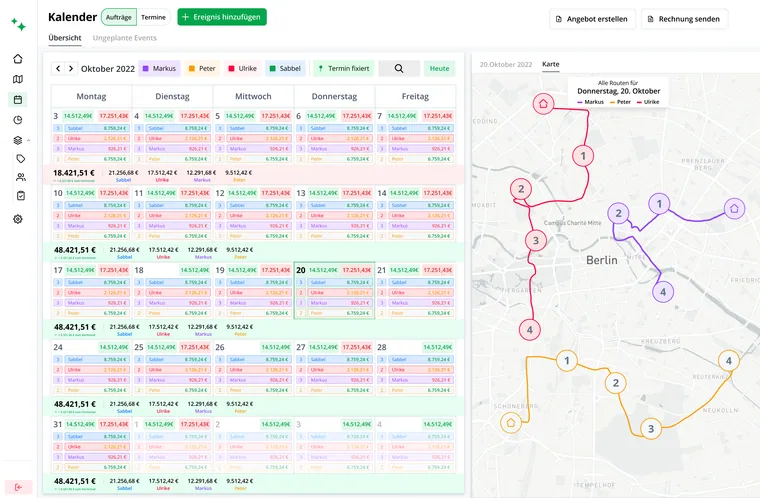Click Markus's home marker on map
Screen dimensions: 760x498
(x=734, y=209)
